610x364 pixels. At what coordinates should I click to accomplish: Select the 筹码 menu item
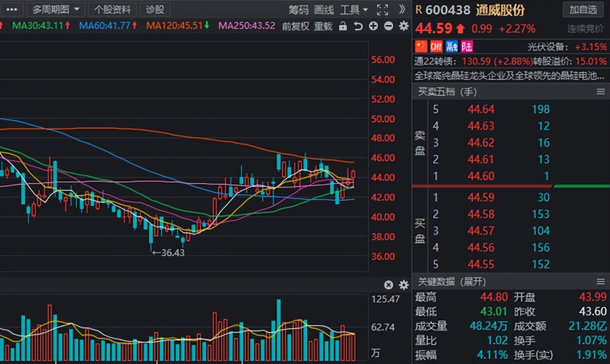(x=298, y=10)
